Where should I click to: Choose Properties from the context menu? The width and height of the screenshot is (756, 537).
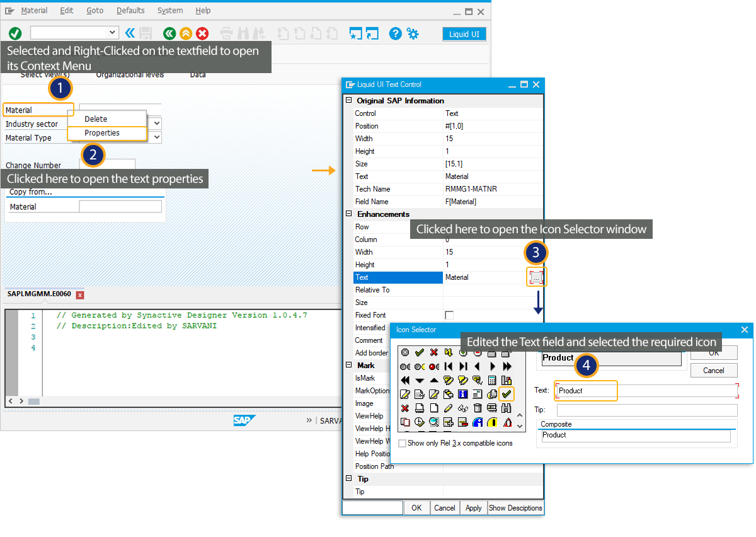coord(107,133)
